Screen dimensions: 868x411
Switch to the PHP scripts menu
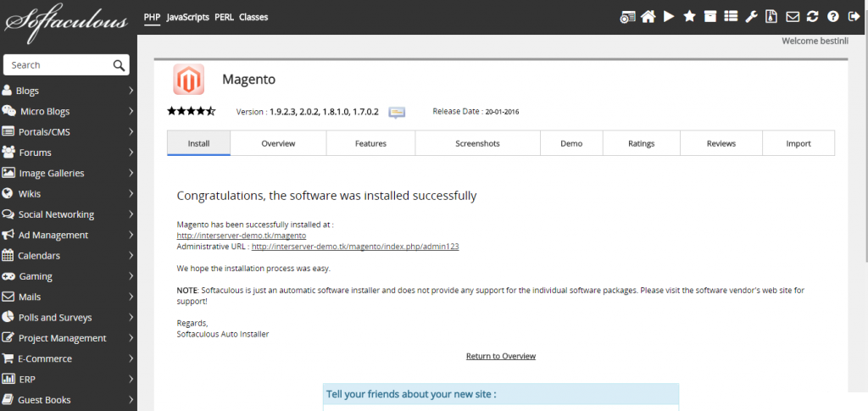pos(153,17)
